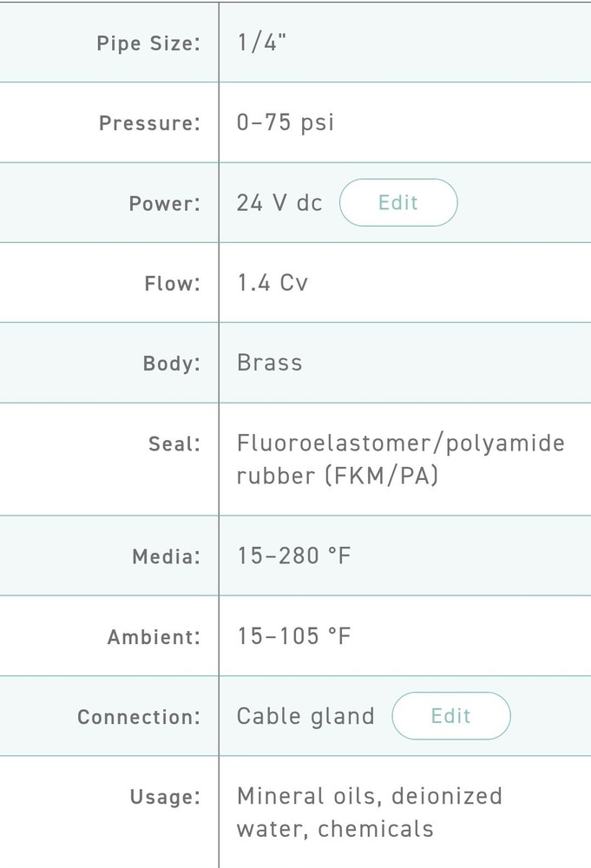Select the Seal row label
The image size is (591, 868).
click(x=174, y=443)
